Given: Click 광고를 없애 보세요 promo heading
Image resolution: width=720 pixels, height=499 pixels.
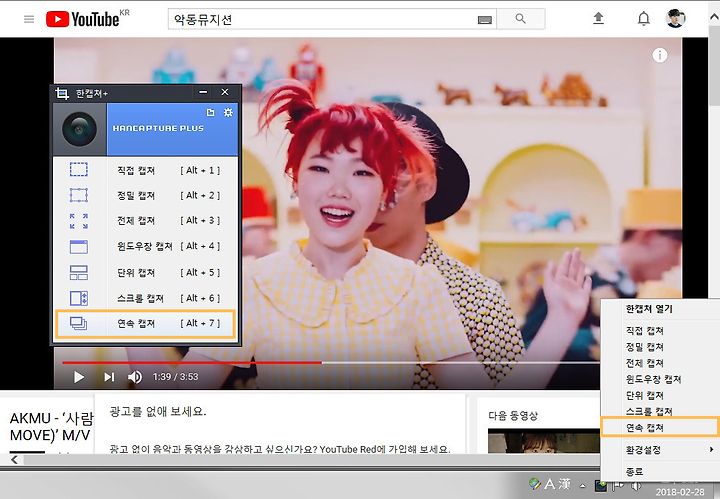Looking at the screenshot, I should pos(158,411).
